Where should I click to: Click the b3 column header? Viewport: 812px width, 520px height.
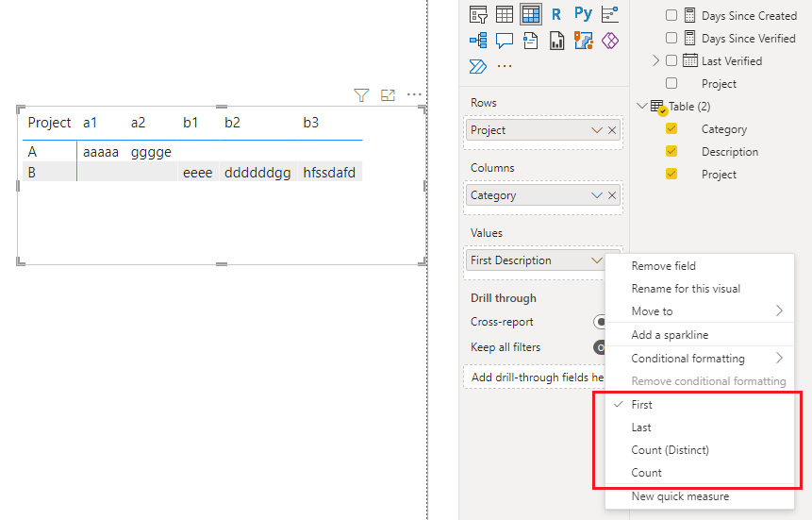tap(311, 123)
